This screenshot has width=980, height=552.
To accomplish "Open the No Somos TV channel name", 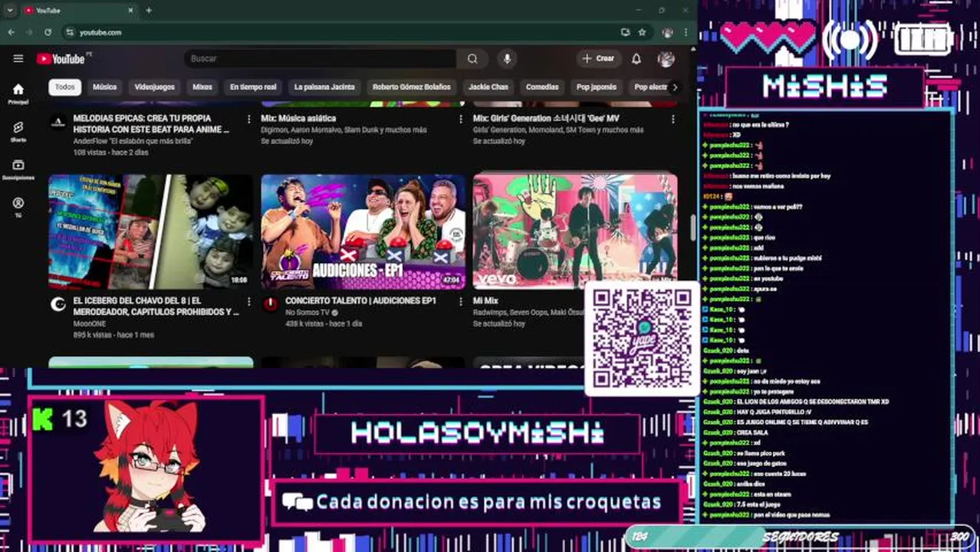I will (x=307, y=313).
